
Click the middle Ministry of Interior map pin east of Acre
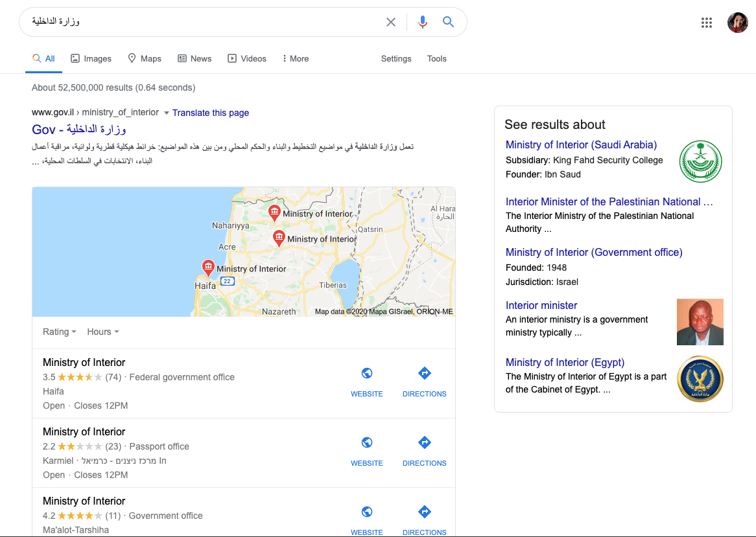(279, 238)
